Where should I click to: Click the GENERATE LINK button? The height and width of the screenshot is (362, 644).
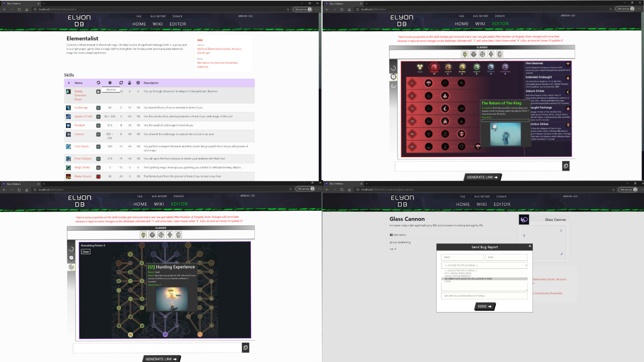click(x=482, y=177)
